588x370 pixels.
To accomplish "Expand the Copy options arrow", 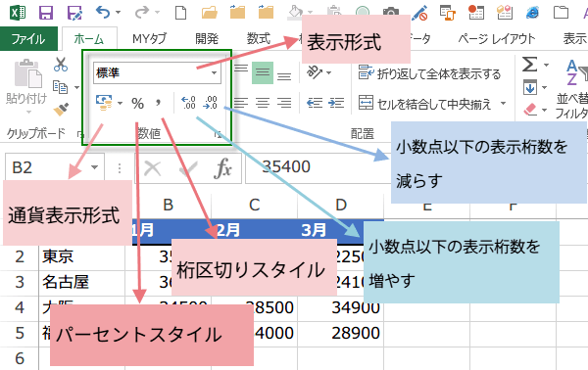I will [x=76, y=88].
